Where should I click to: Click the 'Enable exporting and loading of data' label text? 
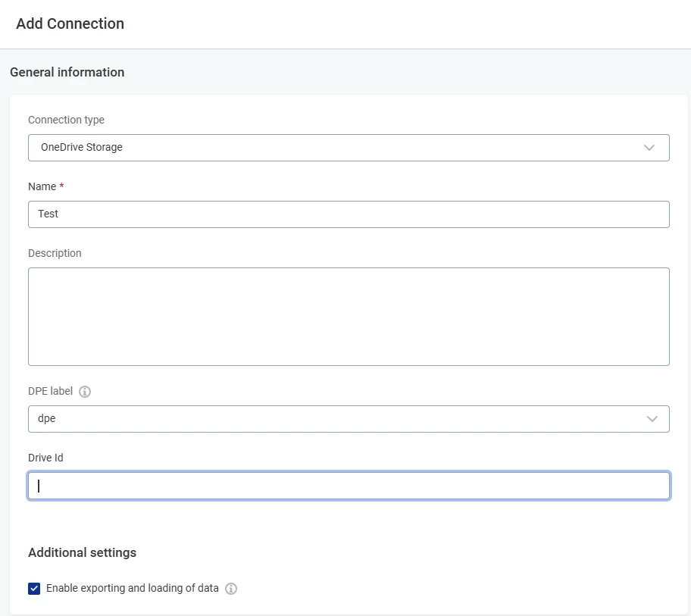pyautogui.click(x=133, y=588)
